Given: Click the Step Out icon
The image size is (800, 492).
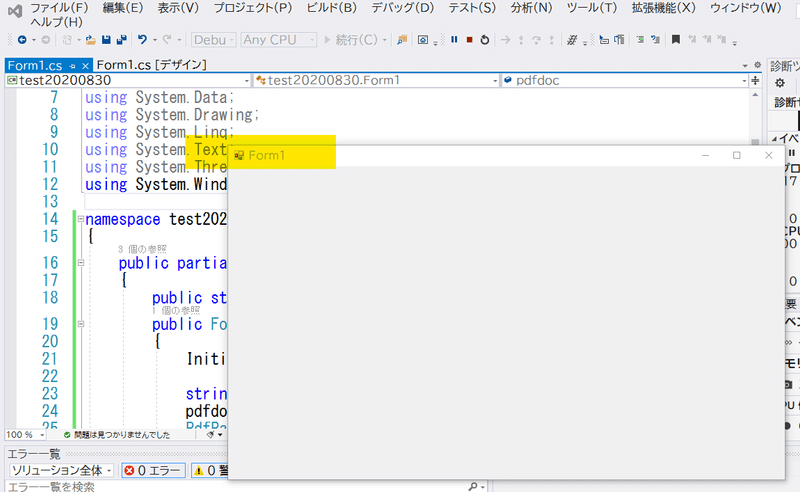Looking at the screenshot, I should 552,39.
